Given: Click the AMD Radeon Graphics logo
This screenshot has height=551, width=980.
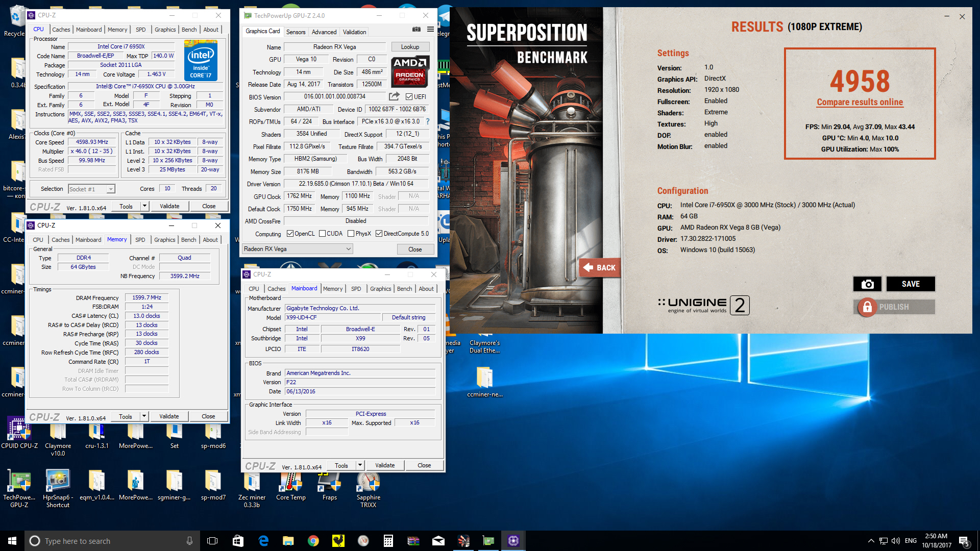Looking at the screenshot, I should coord(410,71).
